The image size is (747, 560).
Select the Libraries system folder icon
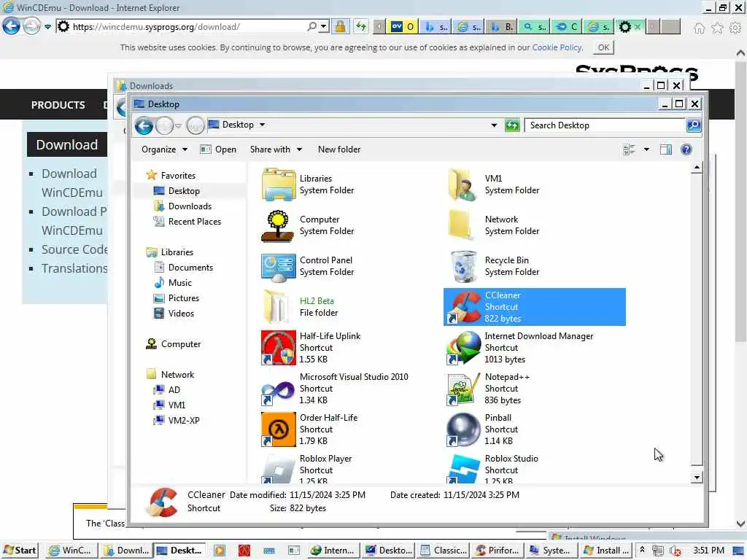[x=278, y=184]
